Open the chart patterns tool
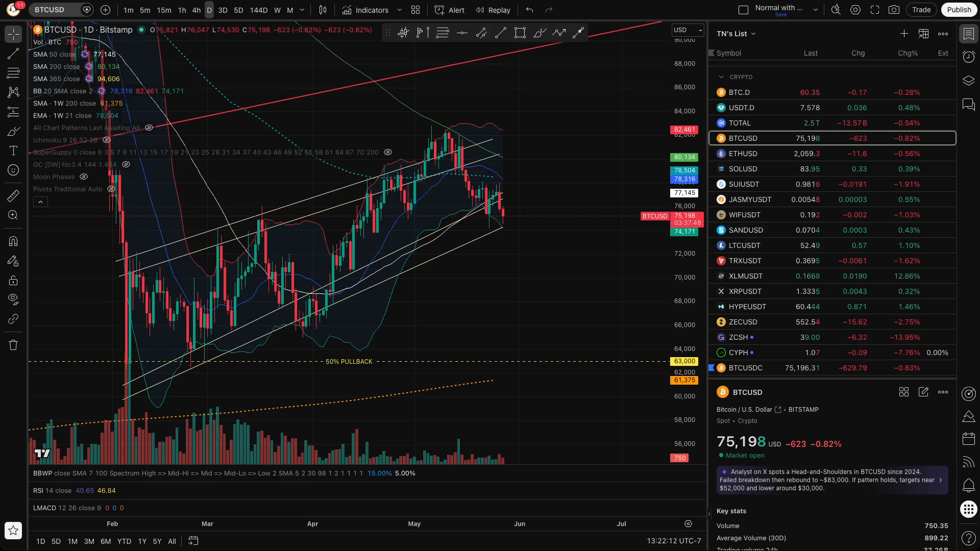Viewport: 980px width, 551px height. 13,92
